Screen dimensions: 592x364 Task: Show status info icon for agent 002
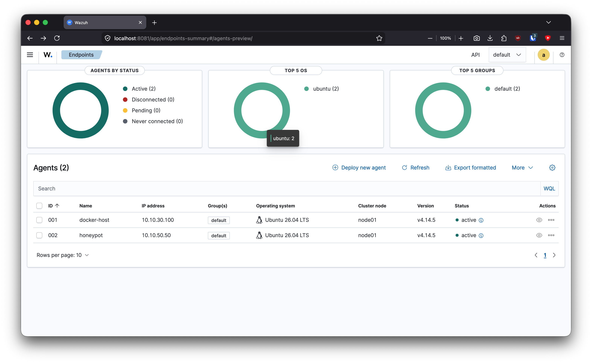coord(481,236)
